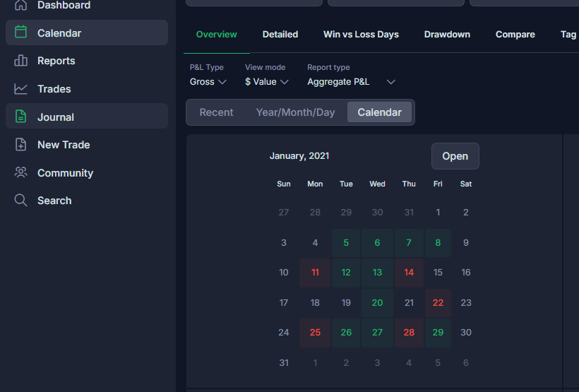Click the January, 2021 month title
The image size is (579, 392).
(299, 156)
